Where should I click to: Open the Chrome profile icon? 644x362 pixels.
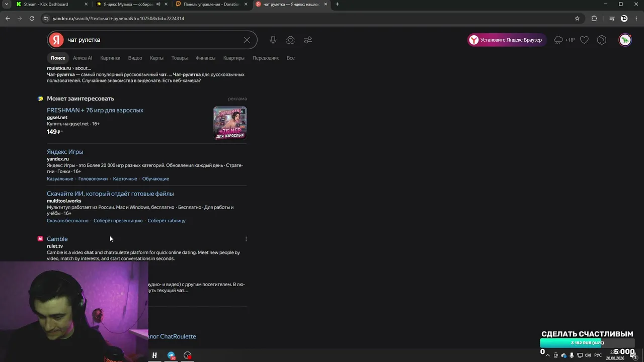click(624, 18)
